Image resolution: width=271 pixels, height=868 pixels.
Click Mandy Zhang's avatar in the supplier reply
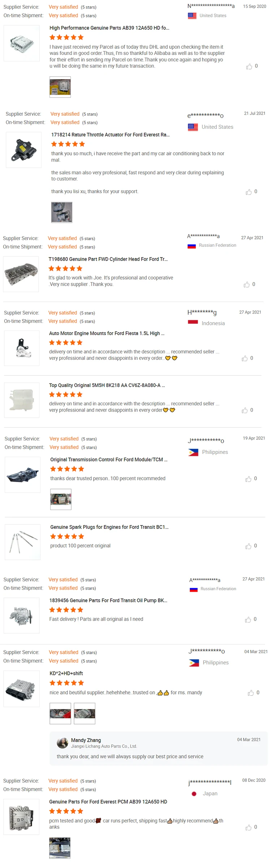pyautogui.click(x=63, y=743)
